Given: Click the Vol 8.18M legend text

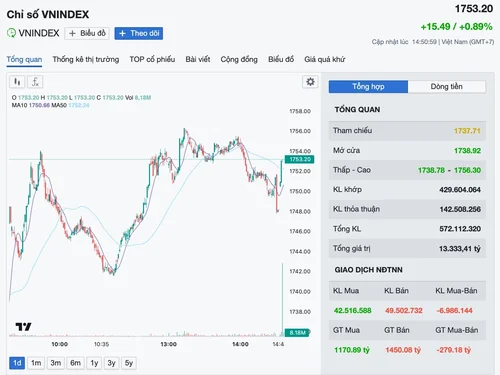Looking at the screenshot, I should click(138, 98).
